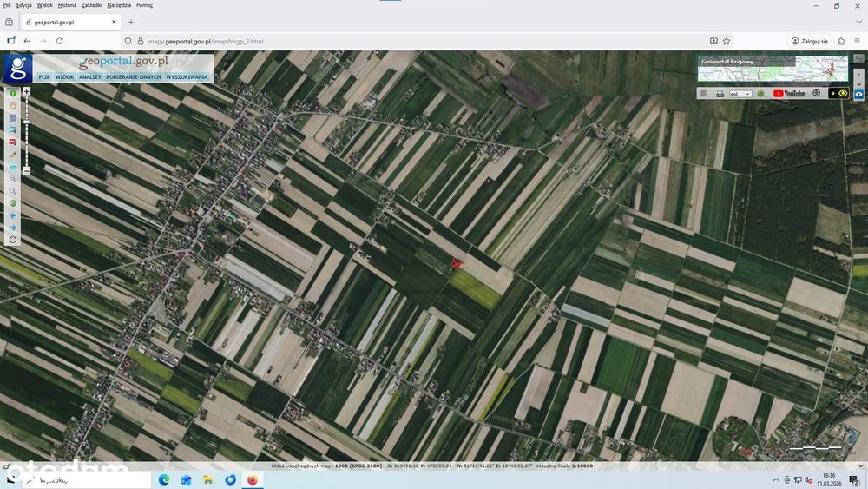Toggle the yellow eye high-contrast mode

838,94
